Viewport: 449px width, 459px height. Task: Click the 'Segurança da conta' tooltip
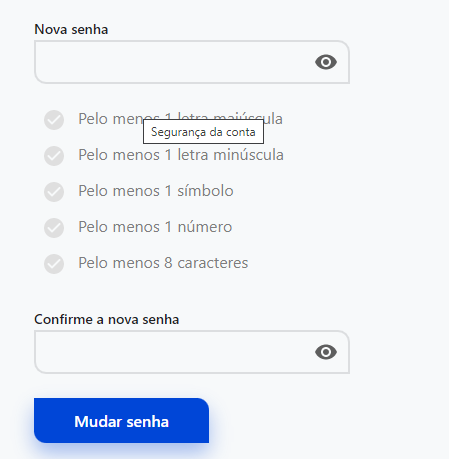[x=203, y=132]
